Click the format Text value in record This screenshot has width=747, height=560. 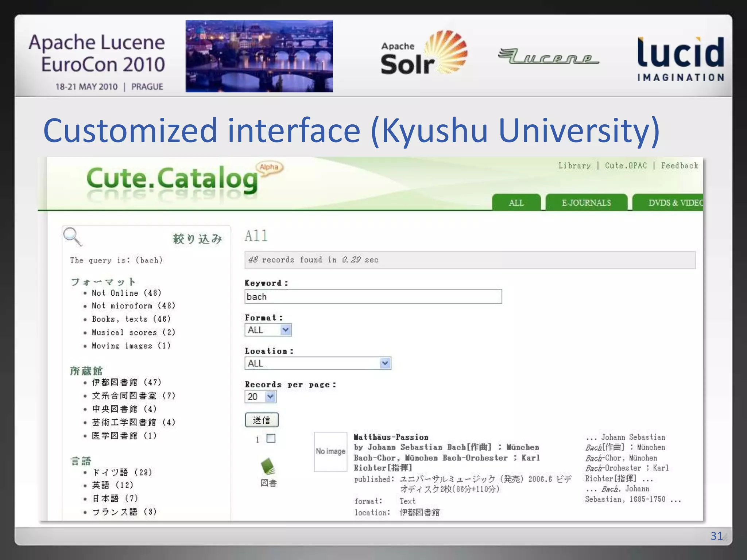(x=407, y=501)
